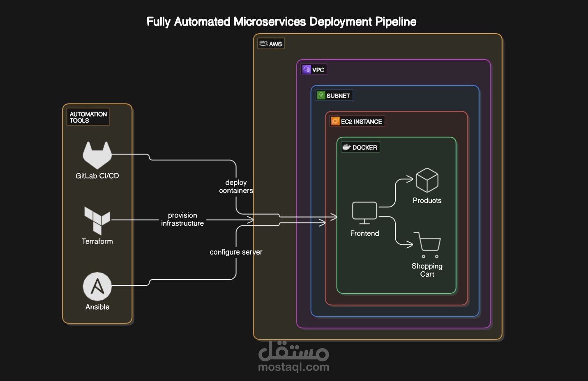Select the AUTOMATION TOOLS group label
588x381 pixels.
click(88, 117)
